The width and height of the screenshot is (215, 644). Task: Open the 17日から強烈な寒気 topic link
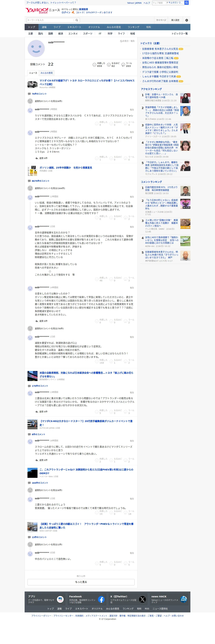[x=160, y=53]
